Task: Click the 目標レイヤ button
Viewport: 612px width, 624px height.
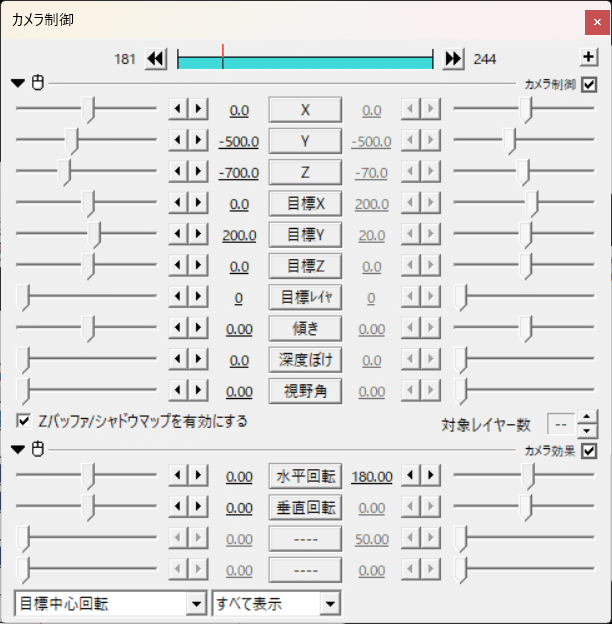Action: (x=305, y=297)
